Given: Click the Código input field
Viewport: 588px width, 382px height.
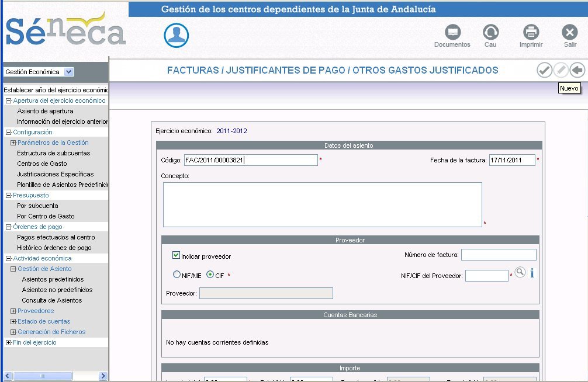Looking at the screenshot, I should coord(251,160).
